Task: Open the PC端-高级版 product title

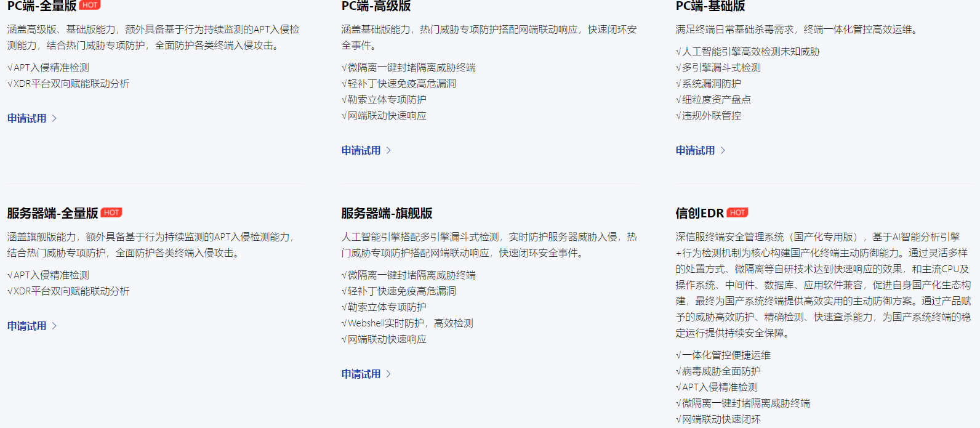Action: [x=376, y=6]
